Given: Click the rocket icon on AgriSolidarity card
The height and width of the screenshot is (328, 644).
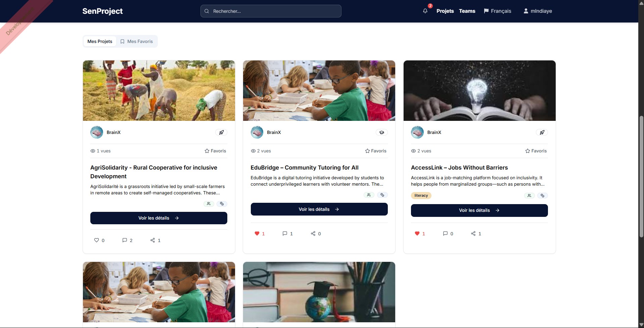Looking at the screenshot, I should tap(221, 132).
